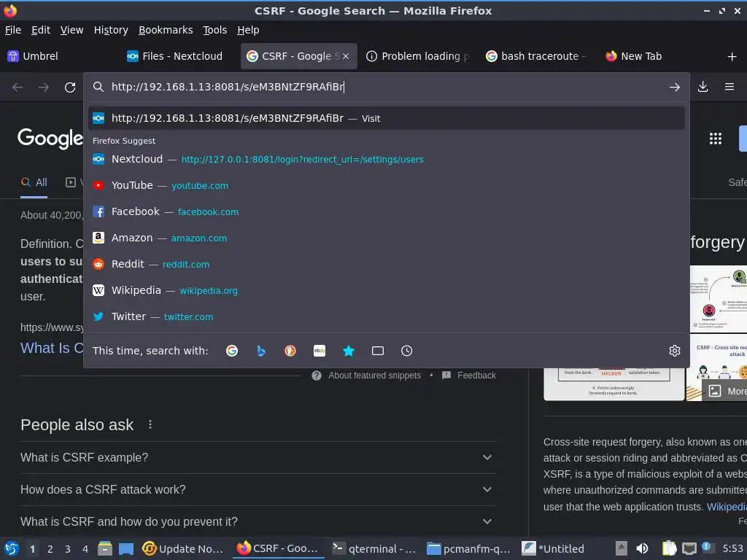Search in open Tabs icon
747x560 pixels.
[x=378, y=351]
